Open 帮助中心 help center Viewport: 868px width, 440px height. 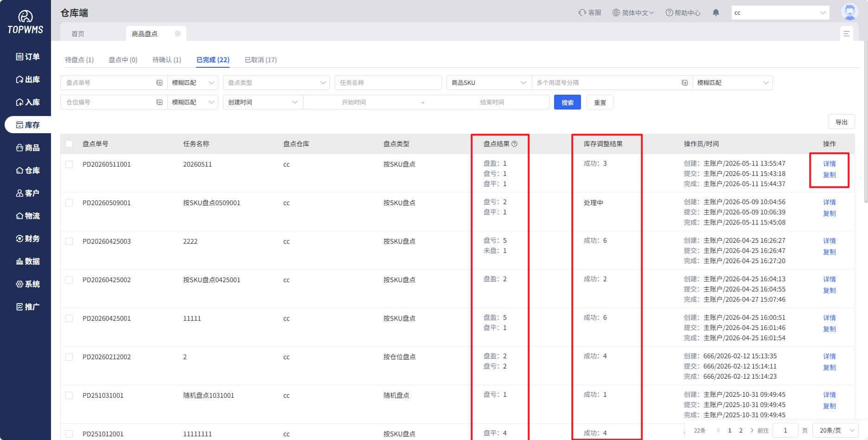(x=683, y=13)
